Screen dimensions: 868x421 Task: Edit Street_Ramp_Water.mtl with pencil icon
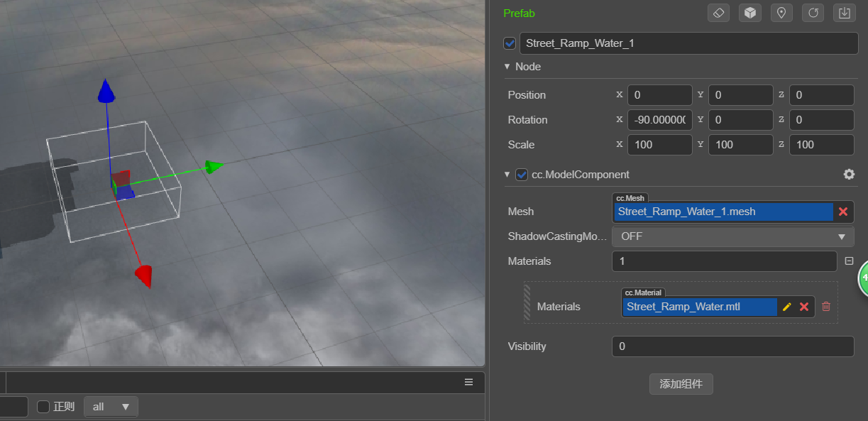[786, 307]
